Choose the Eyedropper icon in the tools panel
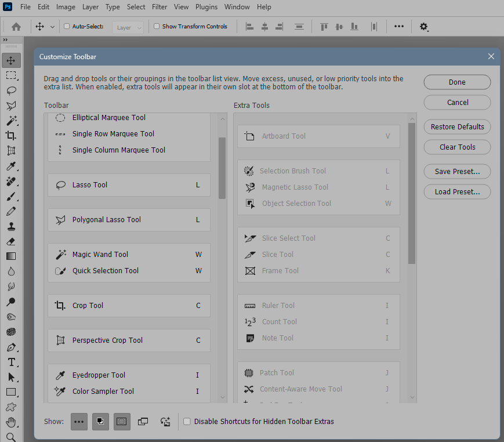Viewport: 504px width, 442px height. [11, 166]
